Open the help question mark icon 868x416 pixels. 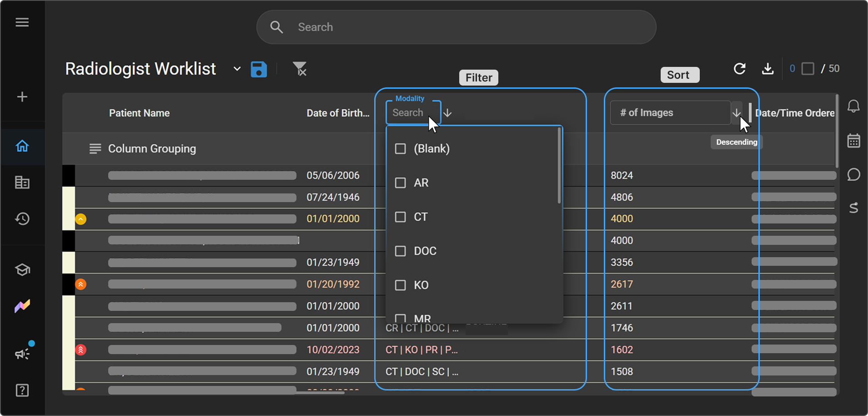(22, 391)
